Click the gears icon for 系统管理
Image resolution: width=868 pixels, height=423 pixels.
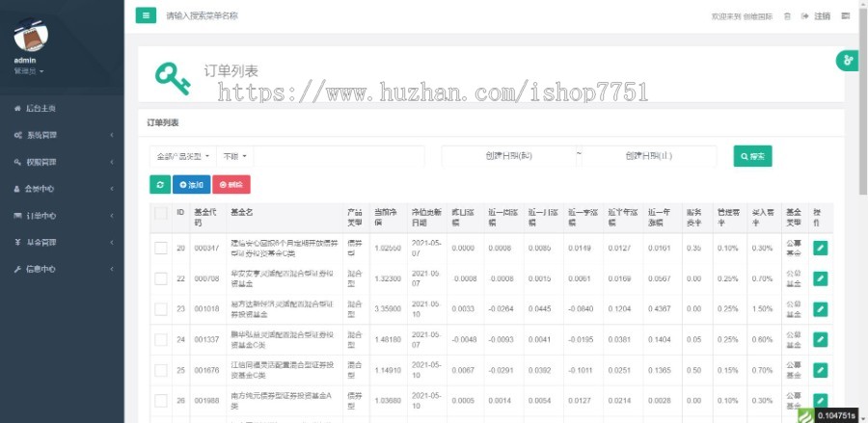(17, 135)
